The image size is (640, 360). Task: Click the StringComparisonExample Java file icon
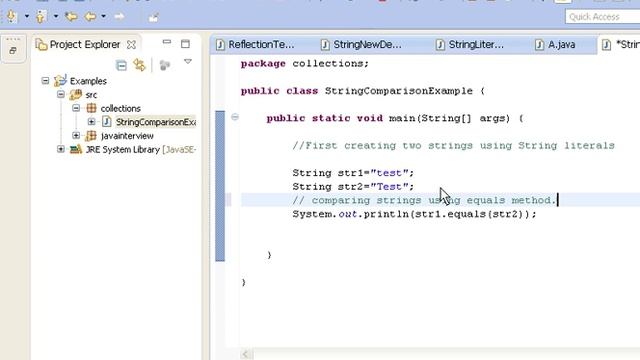[107, 122]
